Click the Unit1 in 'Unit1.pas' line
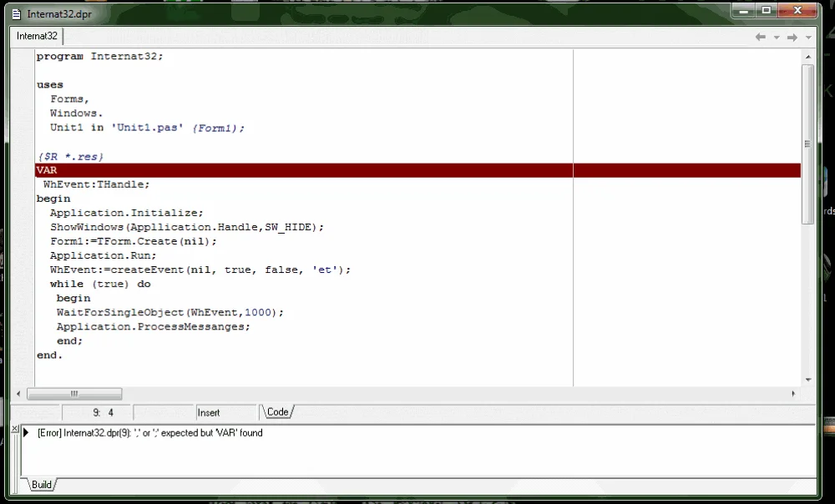This screenshot has width=835, height=504. click(147, 128)
